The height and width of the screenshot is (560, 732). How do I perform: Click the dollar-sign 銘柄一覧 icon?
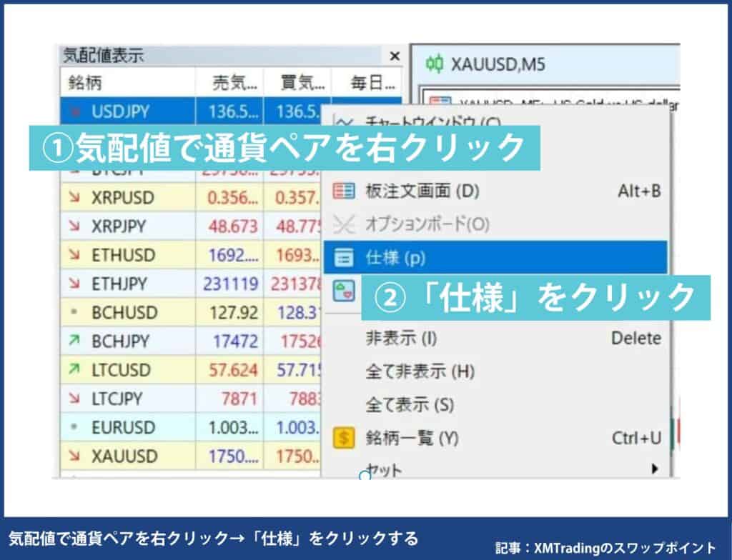click(344, 438)
